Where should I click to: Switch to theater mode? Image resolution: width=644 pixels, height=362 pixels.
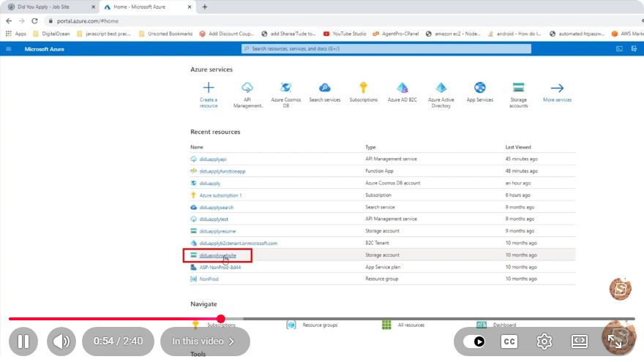pyautogui.click(x=580, y=342)
